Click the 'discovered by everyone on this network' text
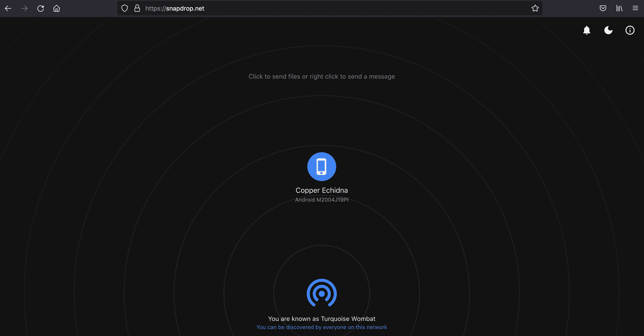This screenshot has width=644, height=336. click(322, 327)
